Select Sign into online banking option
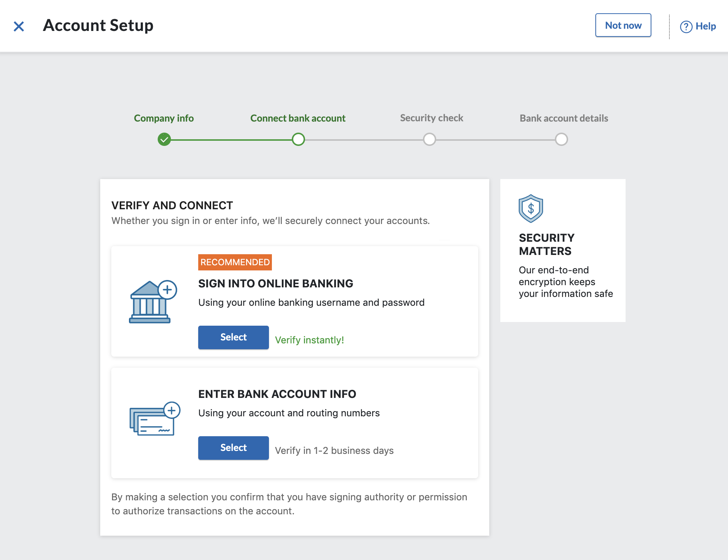The width and height of the screenshot is (728, 560). tap(234, 337)
